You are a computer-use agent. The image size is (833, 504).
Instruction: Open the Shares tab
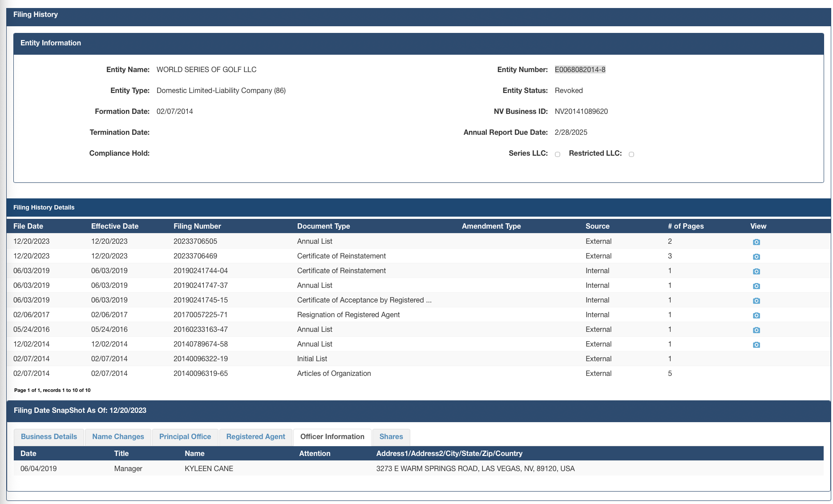[x=391, y=437]
